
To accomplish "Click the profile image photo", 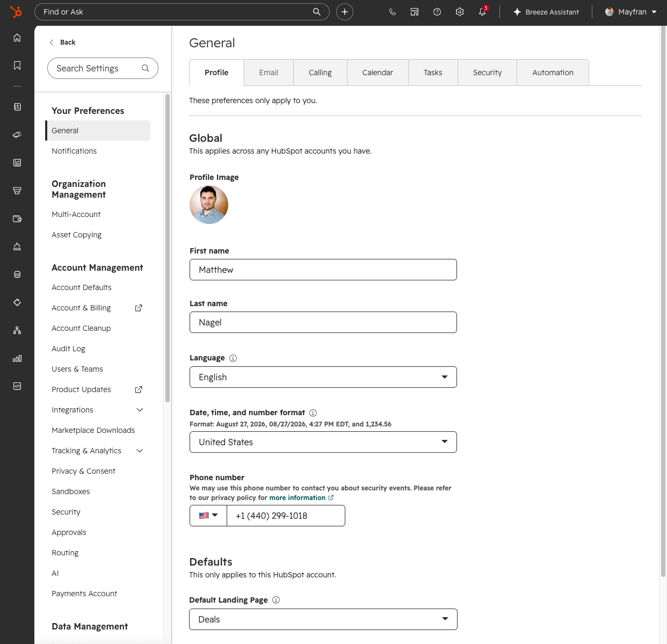I will (209, 205).
